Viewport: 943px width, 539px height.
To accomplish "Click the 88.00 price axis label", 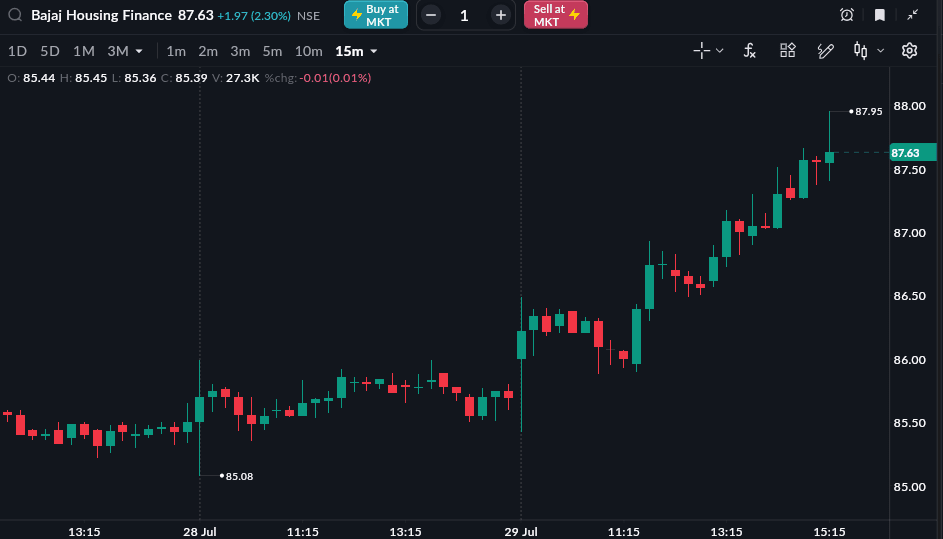I will 909,106.
